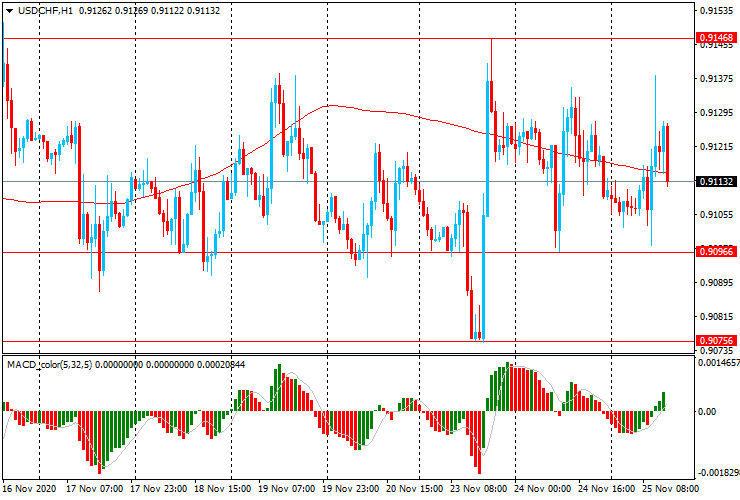Image resolution: width=740 pixels, height=500 pixels.
Task: Click the 0.91535 price scale value
Action: (717, 11)
